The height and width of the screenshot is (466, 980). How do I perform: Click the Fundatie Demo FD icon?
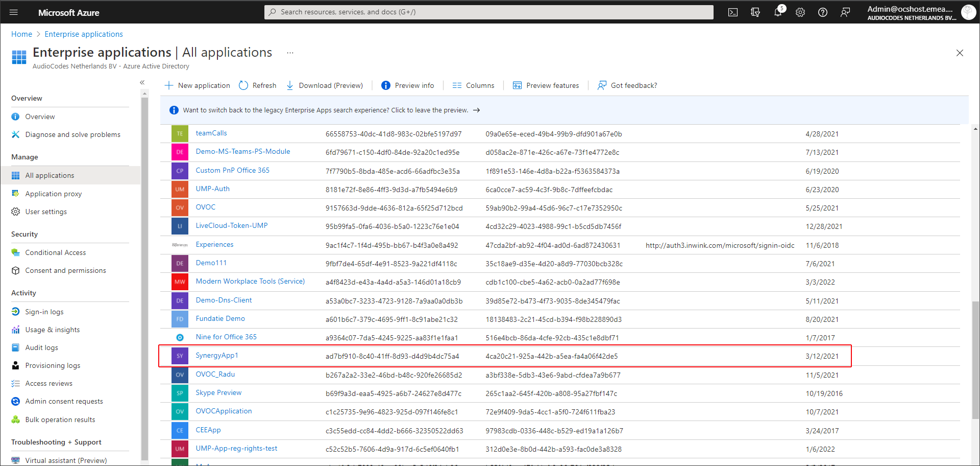coord(180,319)
